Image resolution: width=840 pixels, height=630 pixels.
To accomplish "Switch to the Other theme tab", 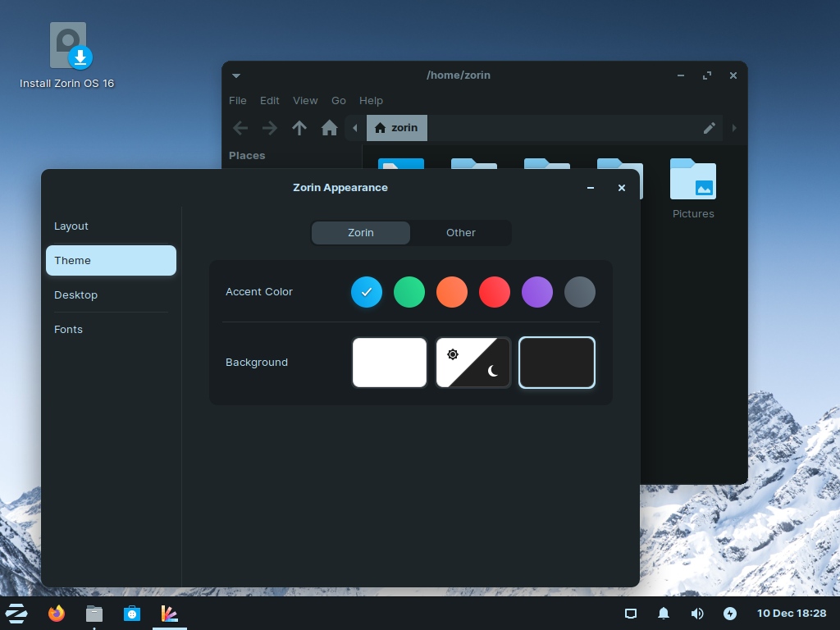I will click(461, 233).
